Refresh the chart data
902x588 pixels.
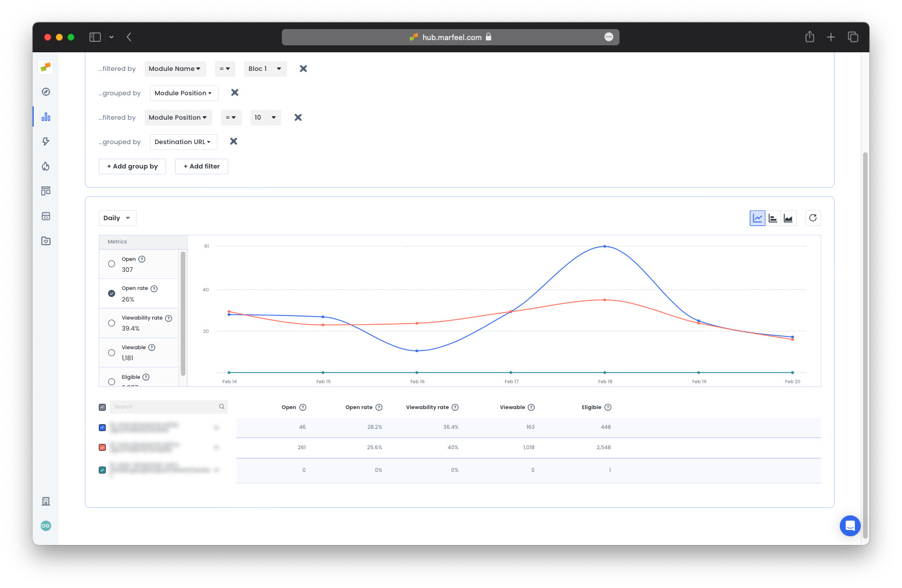coord(812,218)
